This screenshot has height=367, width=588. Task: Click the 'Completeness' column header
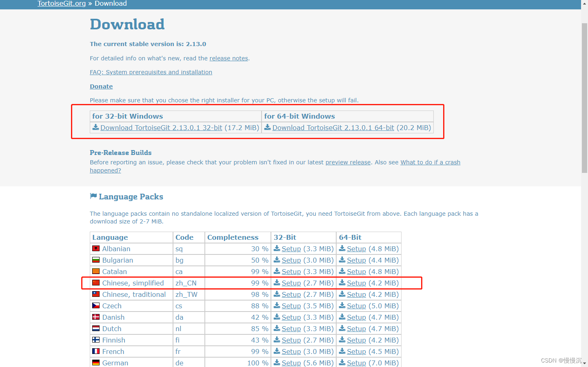coord(238,237)
